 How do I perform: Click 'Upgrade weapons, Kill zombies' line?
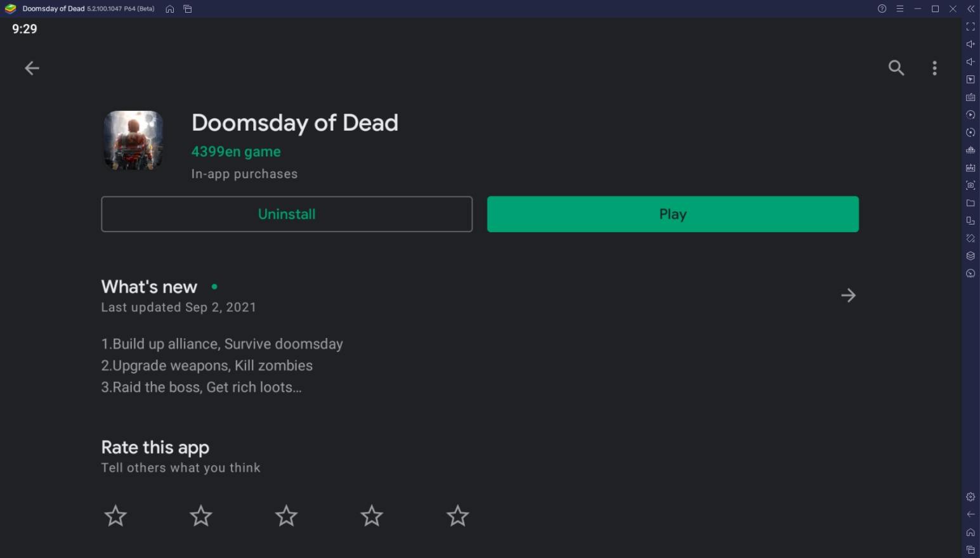(207, 366)
